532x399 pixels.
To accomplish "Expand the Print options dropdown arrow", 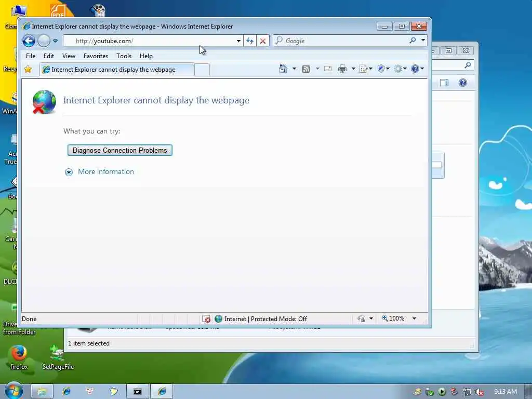I will (353, 69).
